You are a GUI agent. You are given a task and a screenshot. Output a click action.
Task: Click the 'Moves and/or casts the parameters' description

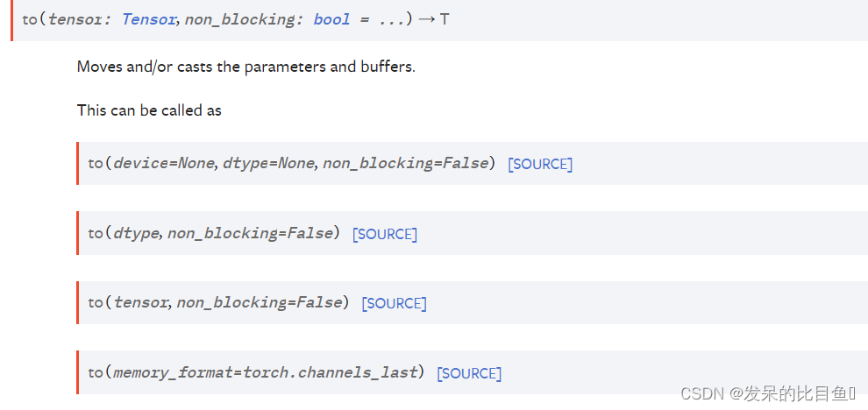click(x=245, y=67)
